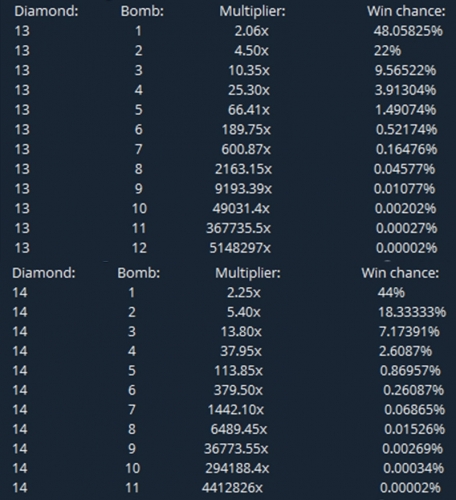456x500 pixels.
Task: Select the 4412826x multiplier
Action: pos(232,488)
